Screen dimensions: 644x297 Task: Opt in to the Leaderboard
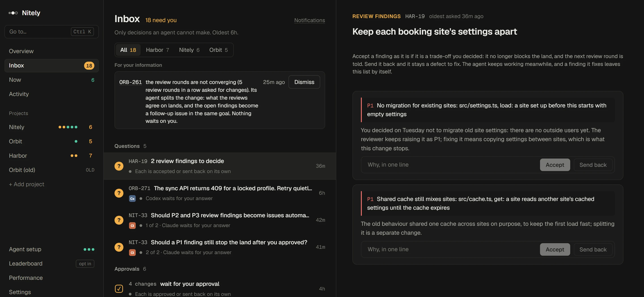85,264
